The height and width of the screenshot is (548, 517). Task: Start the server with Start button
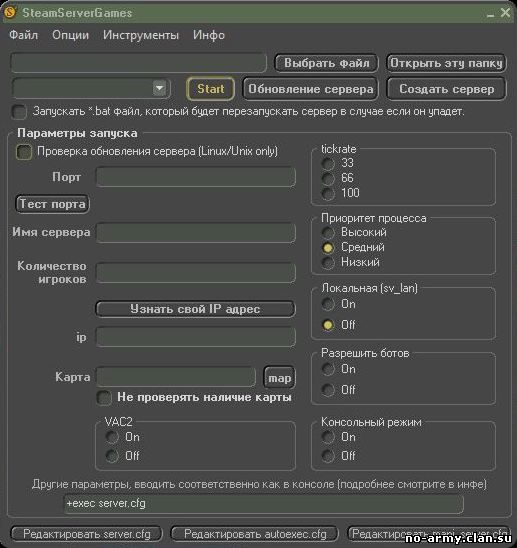210,89
